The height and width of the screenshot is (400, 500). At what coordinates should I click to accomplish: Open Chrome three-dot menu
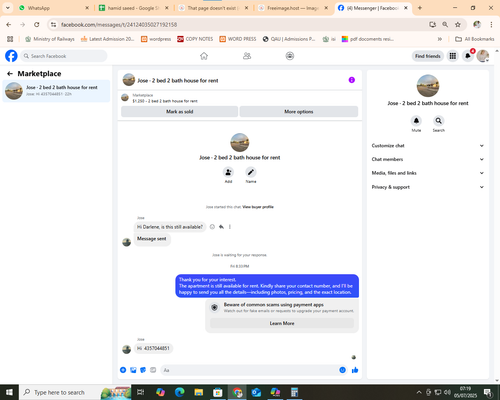491,24
